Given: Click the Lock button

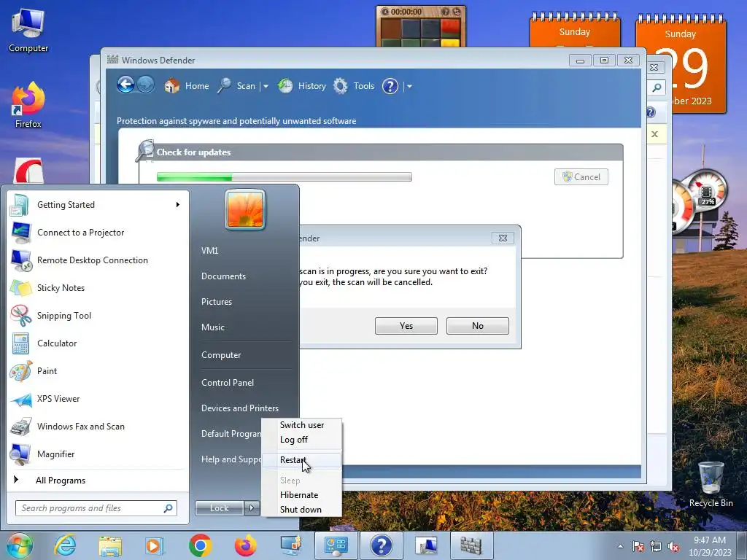Looking at the screenshot, I should pyautogui.click(x=219, y=508).
